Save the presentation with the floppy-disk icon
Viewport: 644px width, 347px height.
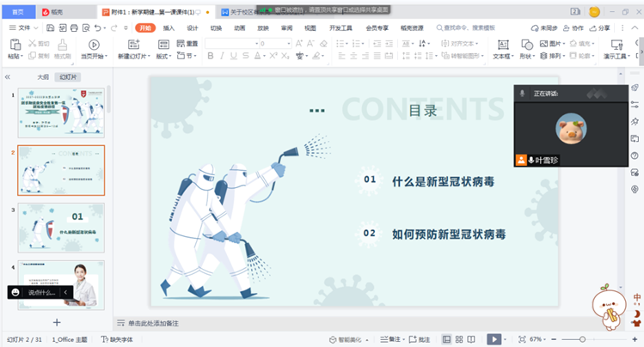50,27
